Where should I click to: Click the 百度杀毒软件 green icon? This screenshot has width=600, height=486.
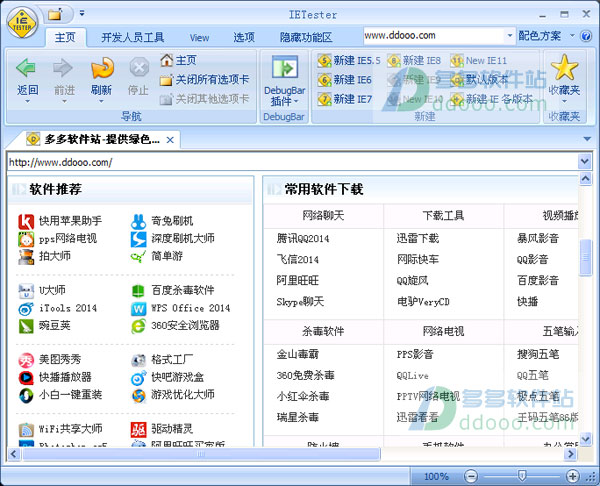[x=138, y=291]
